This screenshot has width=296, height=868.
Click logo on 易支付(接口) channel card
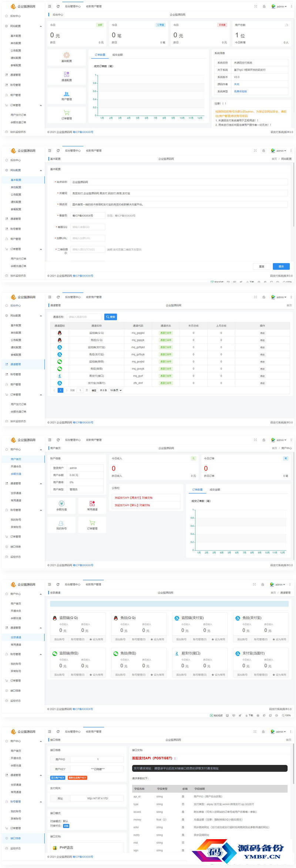point(177,653)
